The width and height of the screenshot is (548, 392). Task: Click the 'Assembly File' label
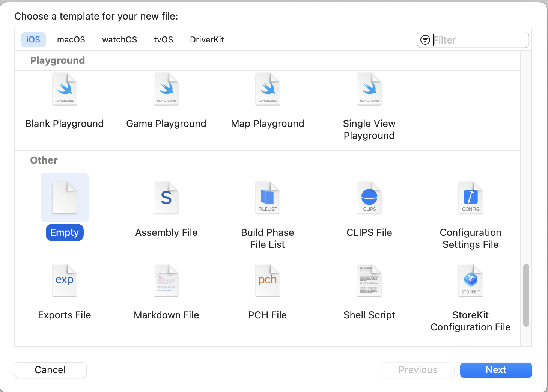tap(166, 232)
